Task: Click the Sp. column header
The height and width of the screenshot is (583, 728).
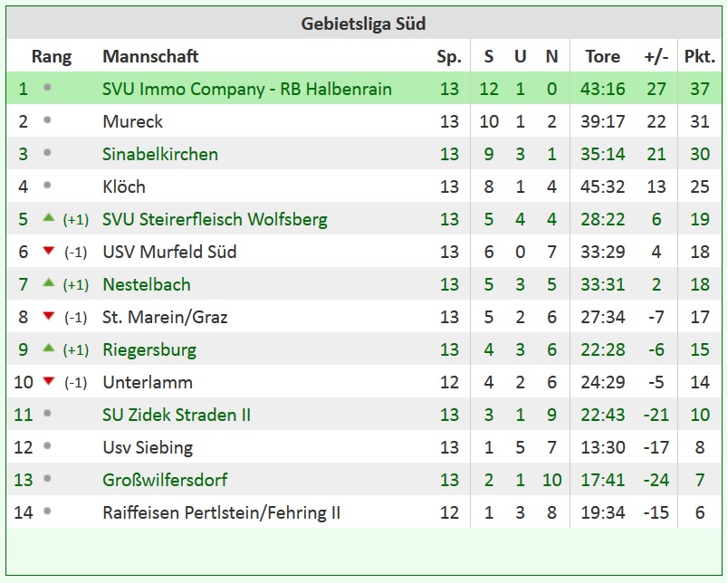Action: click(x=449, y=57)
